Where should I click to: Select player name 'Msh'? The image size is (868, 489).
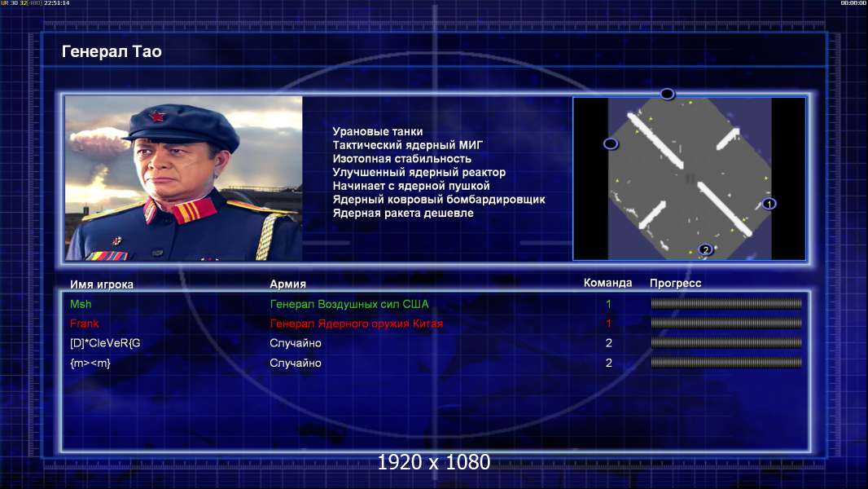click(81, 304)
